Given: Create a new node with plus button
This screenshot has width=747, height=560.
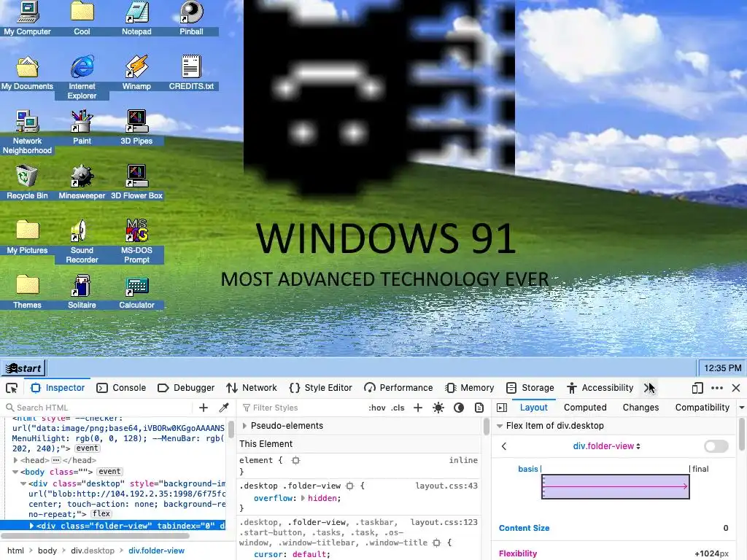Looking at the screenshot, I should coord(204,408).
